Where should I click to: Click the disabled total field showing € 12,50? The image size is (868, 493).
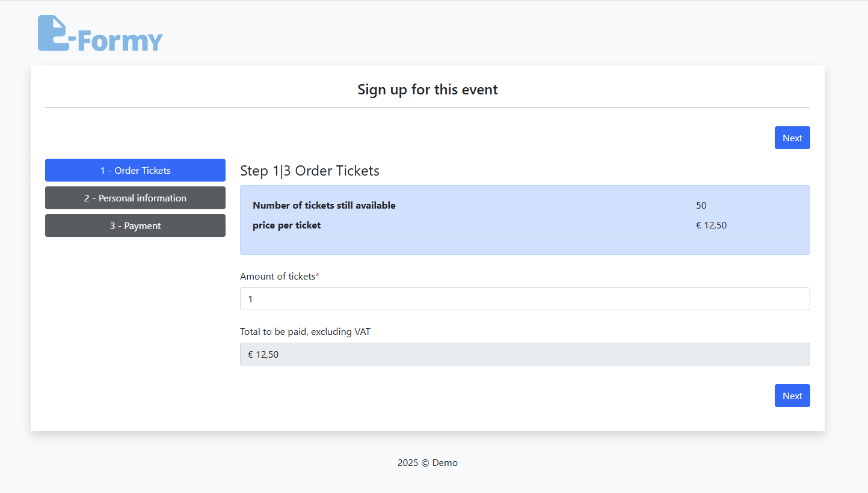525,354
